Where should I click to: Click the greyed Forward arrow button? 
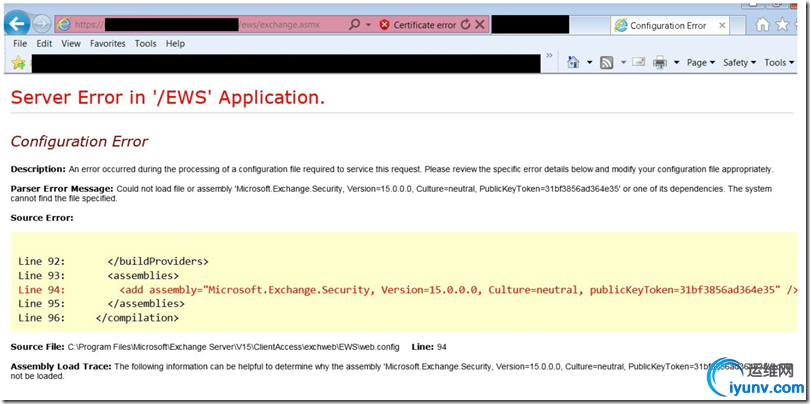(x=42, y=24)
